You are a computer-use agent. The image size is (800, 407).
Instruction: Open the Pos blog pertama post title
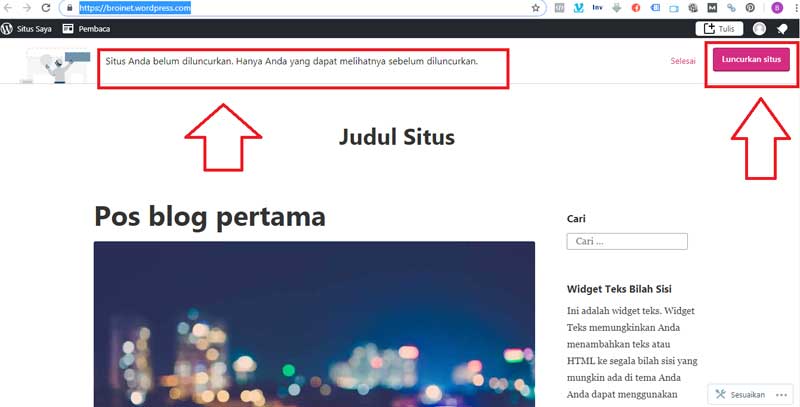coord(210,216)
